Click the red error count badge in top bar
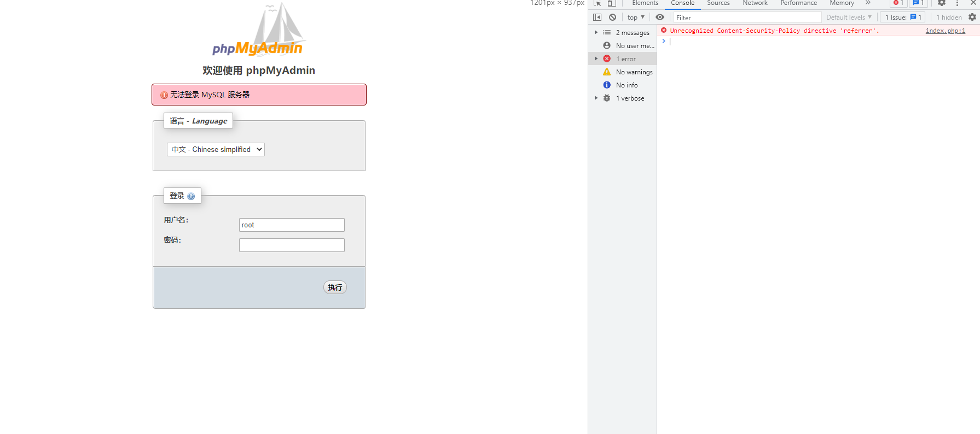980x434 pixels. 898,3
